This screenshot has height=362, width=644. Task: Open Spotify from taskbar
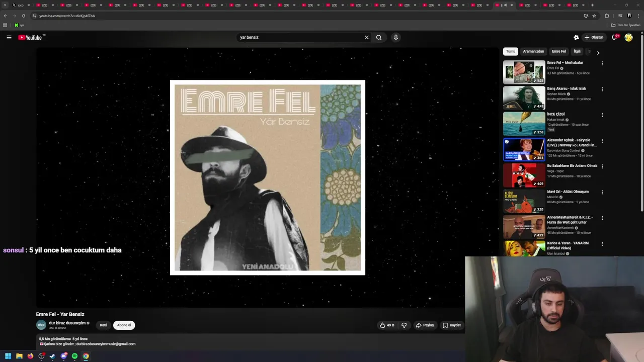pyautogui.click(x=74, y=356)
